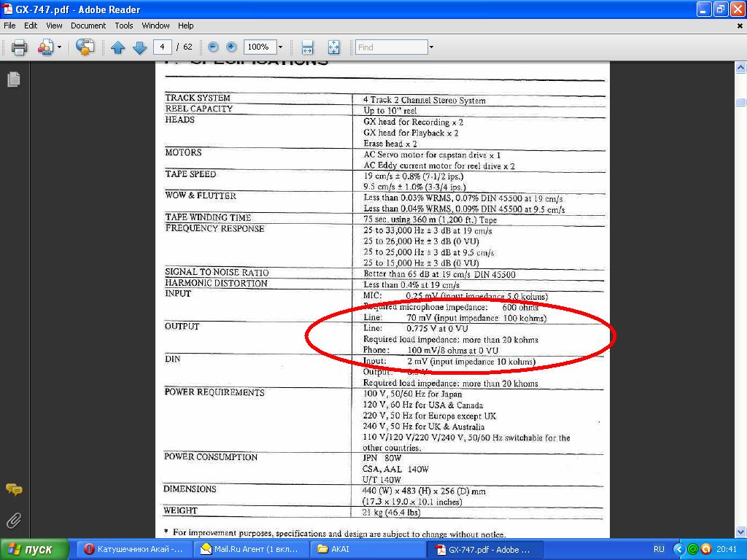The image size is (747, 560).
Task: Open the Comments panel in sidebar
Action: tap(13, 489)
